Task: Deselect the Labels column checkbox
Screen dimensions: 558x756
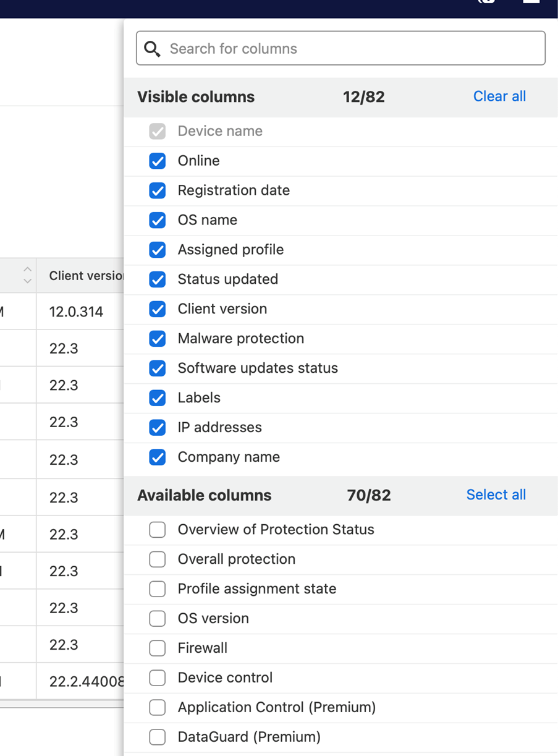Action: (x=158, y=398)
